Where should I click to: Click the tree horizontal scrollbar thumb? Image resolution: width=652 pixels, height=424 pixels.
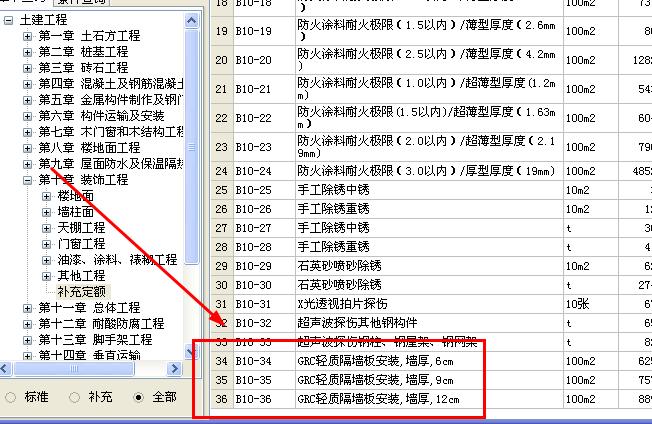(x=74, y=368)
